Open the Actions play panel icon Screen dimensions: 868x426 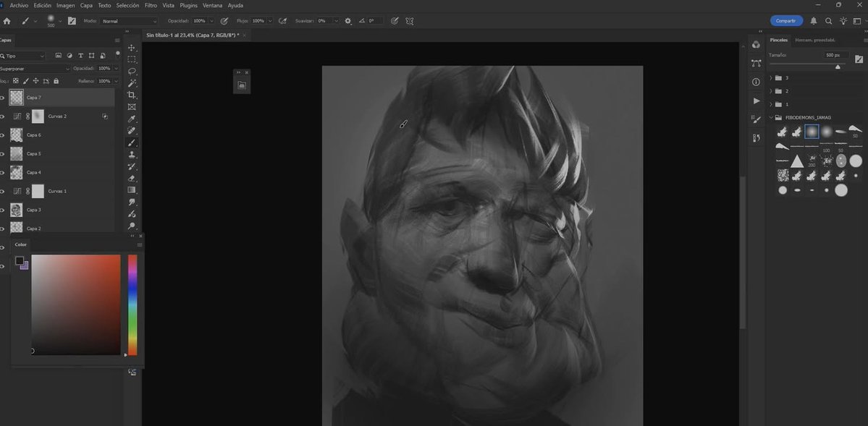[757, 101]
